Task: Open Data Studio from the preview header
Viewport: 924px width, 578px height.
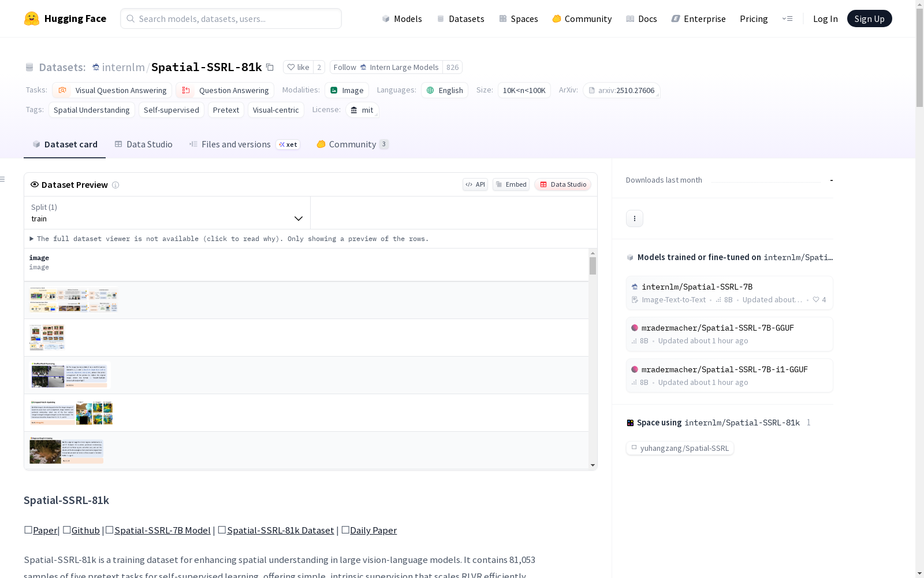Action: click(x=562, y=184)
